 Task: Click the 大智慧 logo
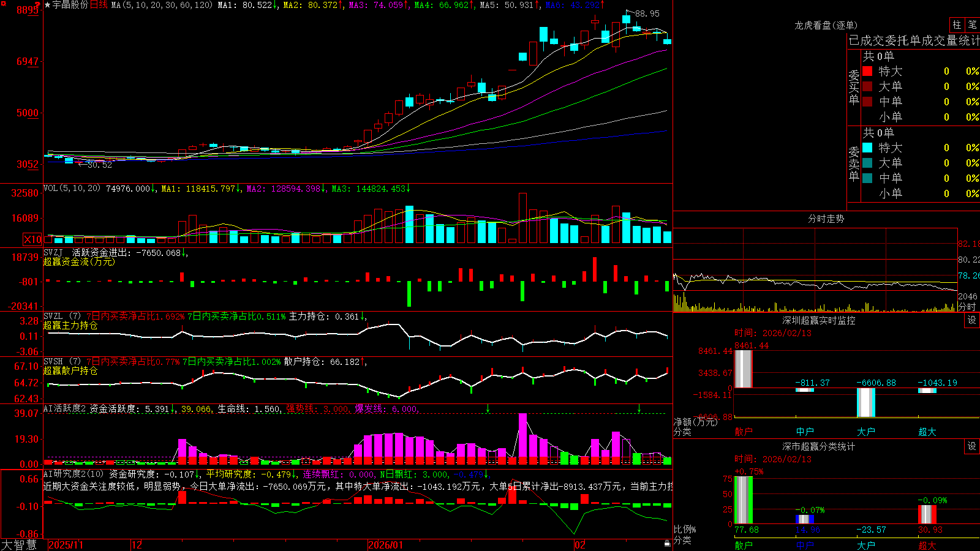point(19,545)
